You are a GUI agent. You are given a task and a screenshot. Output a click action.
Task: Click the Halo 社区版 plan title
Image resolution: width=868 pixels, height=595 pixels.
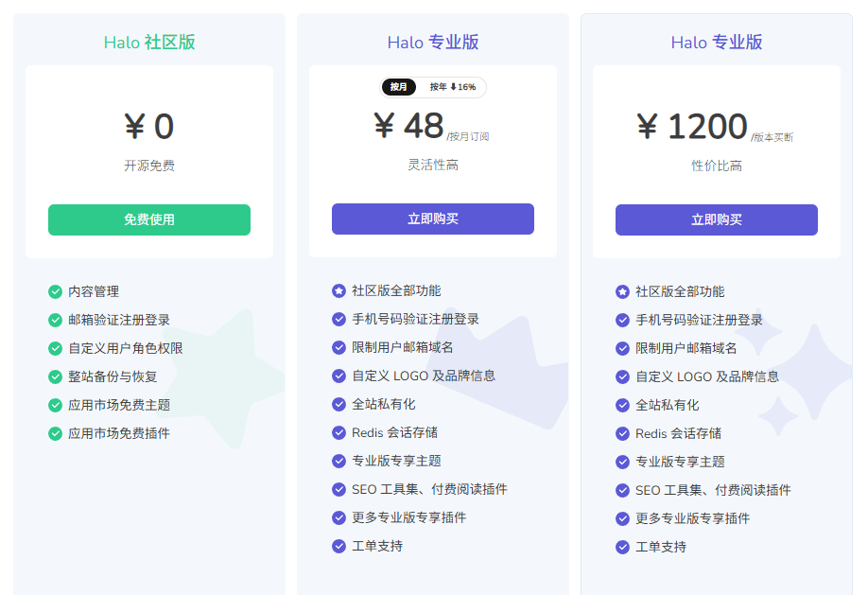pos(149,43)
